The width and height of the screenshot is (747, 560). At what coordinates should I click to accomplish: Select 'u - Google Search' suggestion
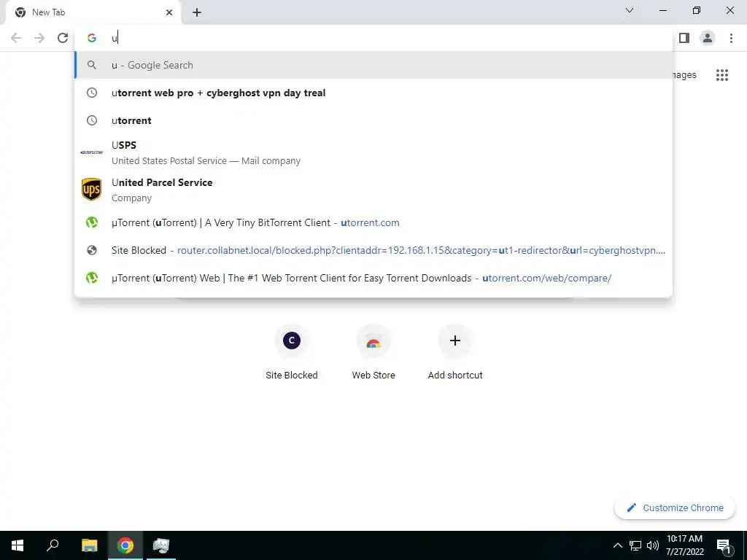coord(373,65)
